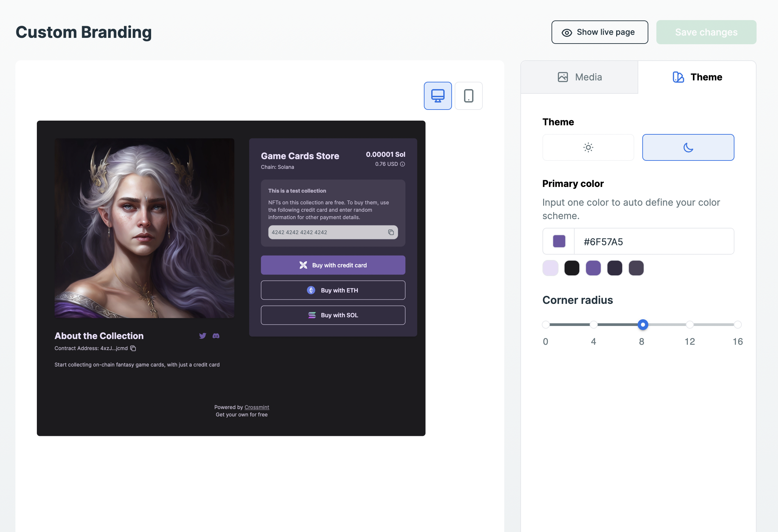The height and width of the screenshot is (532, 778).
Task: Copy the contract address
Action: pyautogui.click(x=133, y=348)
